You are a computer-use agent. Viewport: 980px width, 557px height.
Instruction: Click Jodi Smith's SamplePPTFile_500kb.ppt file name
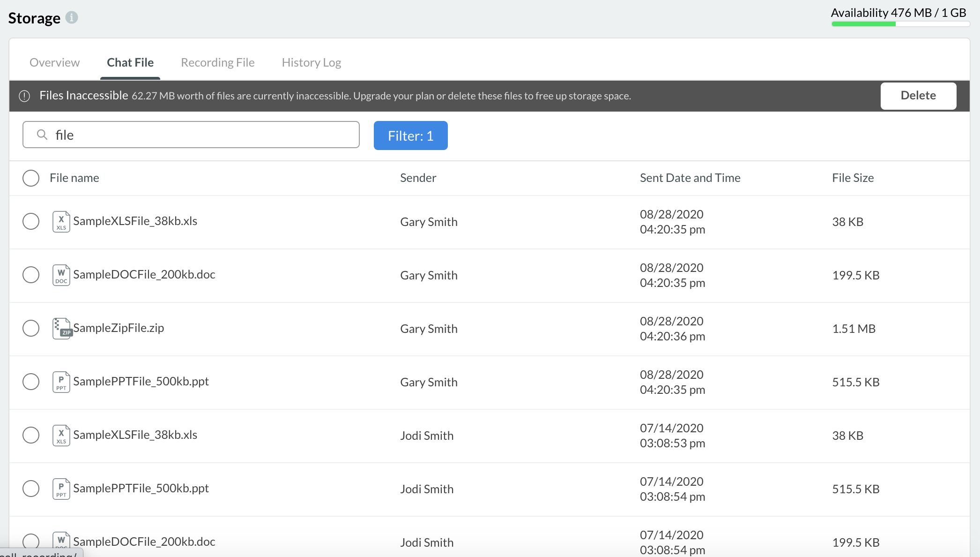(x=141, y=488)
